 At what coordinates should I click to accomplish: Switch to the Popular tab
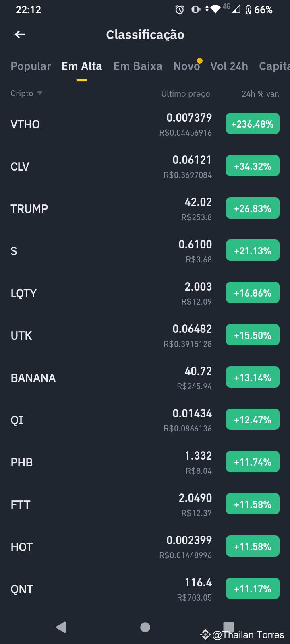click(31, 66)
